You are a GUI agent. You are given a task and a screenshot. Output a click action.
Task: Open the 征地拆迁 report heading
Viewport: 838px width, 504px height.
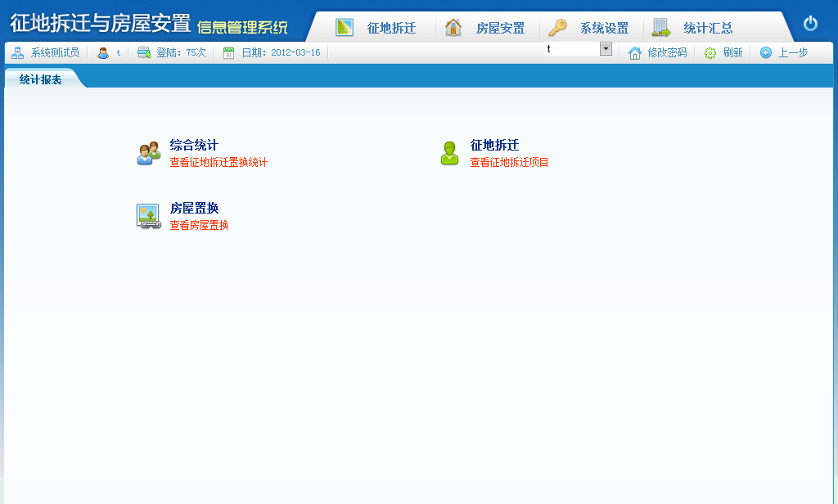(x=494, y=145)
